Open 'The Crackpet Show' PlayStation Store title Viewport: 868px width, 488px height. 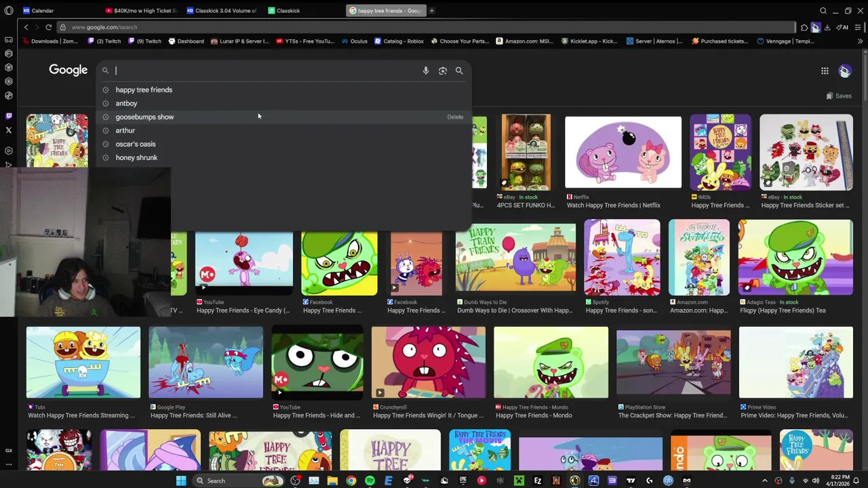click(671, 415)
